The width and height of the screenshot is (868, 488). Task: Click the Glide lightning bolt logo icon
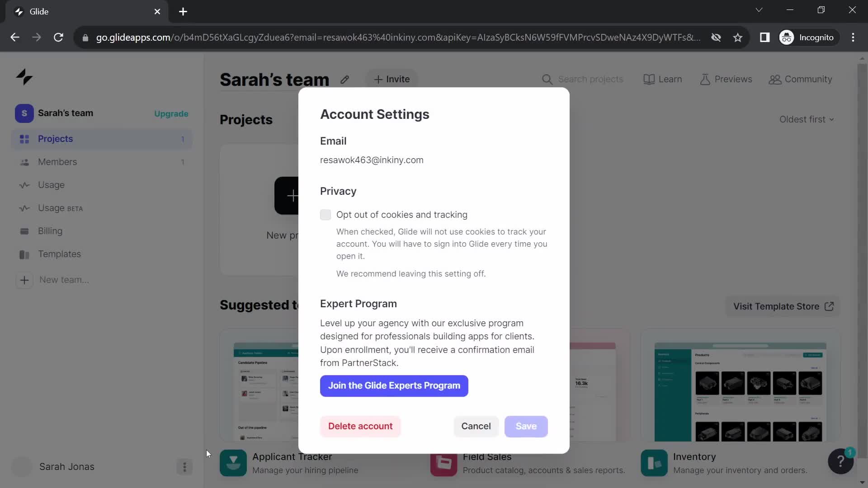coord(24,76)
